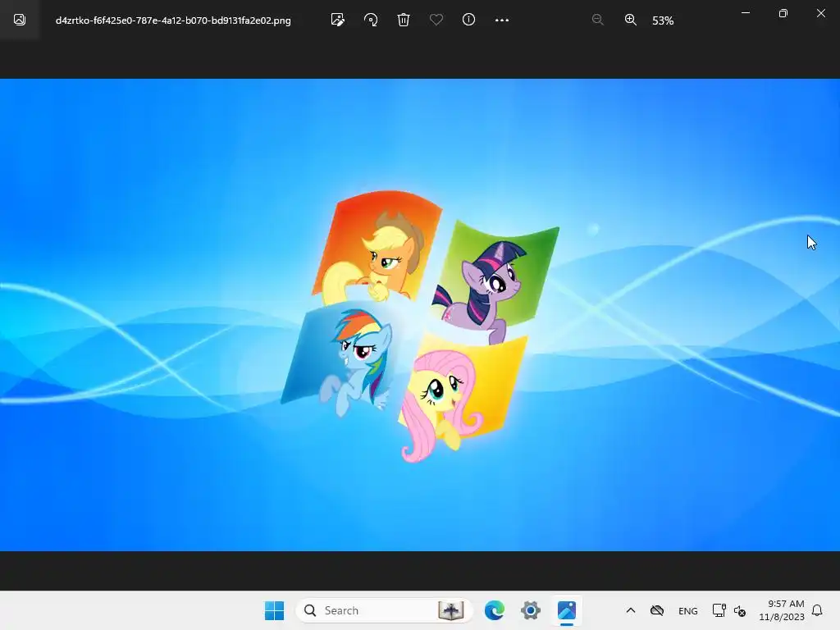
Task: Click the Edit image icon
Action: tap(337, 20)
